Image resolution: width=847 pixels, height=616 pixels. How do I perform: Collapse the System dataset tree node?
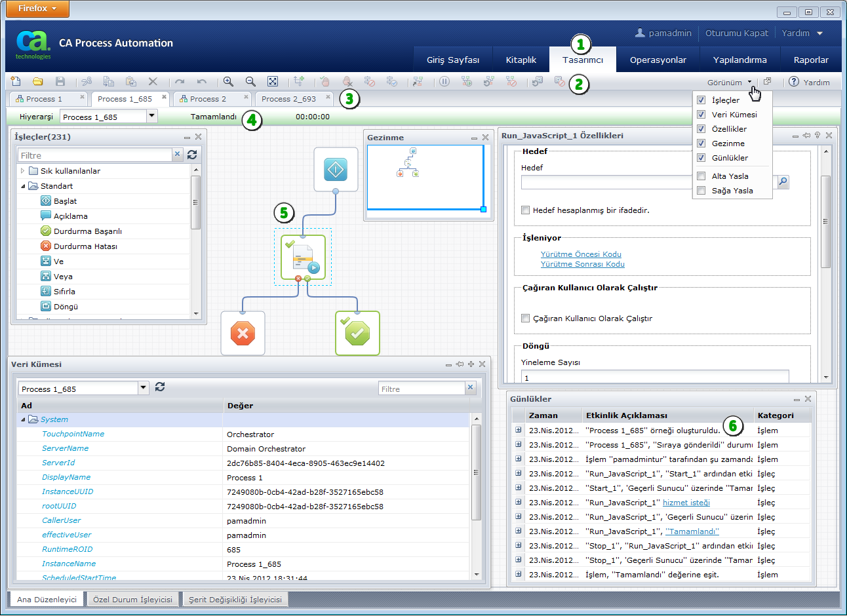click(x=24, y=419)
